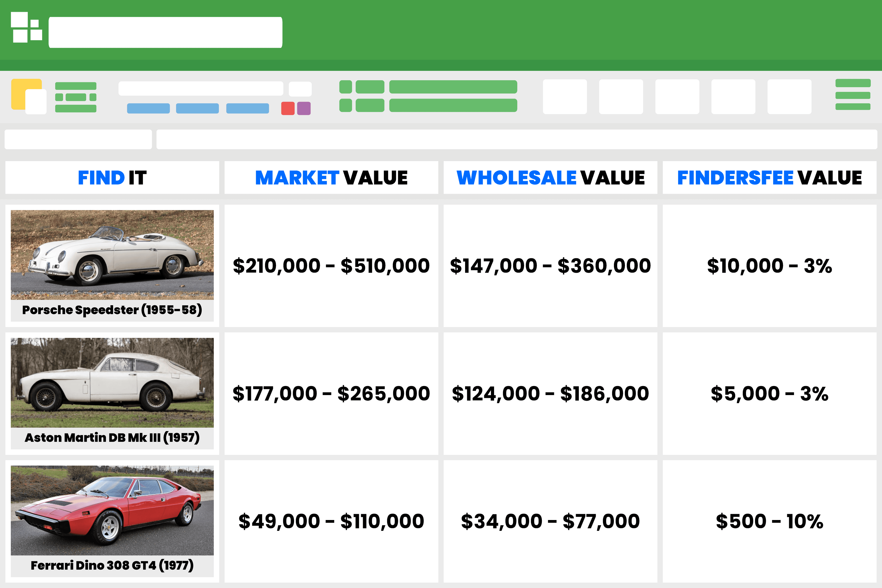Open the font name box in toolbar

201,89
